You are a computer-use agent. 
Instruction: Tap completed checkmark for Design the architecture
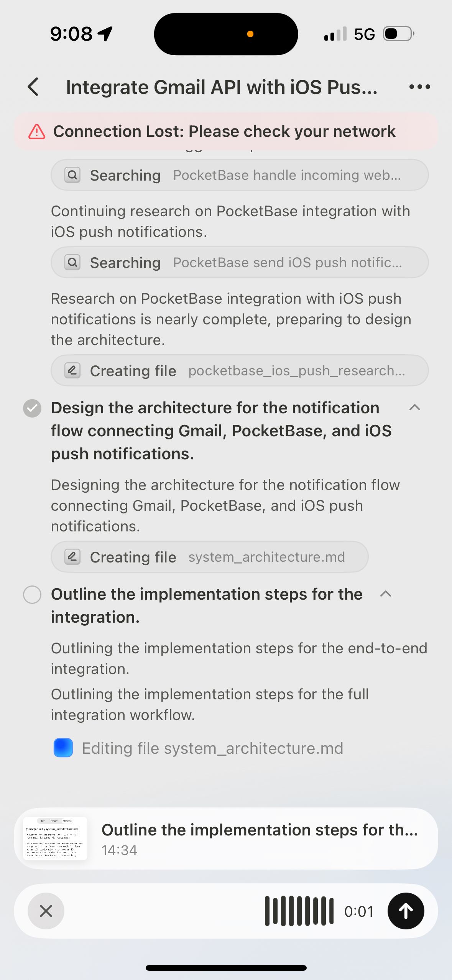coord(32,408)
